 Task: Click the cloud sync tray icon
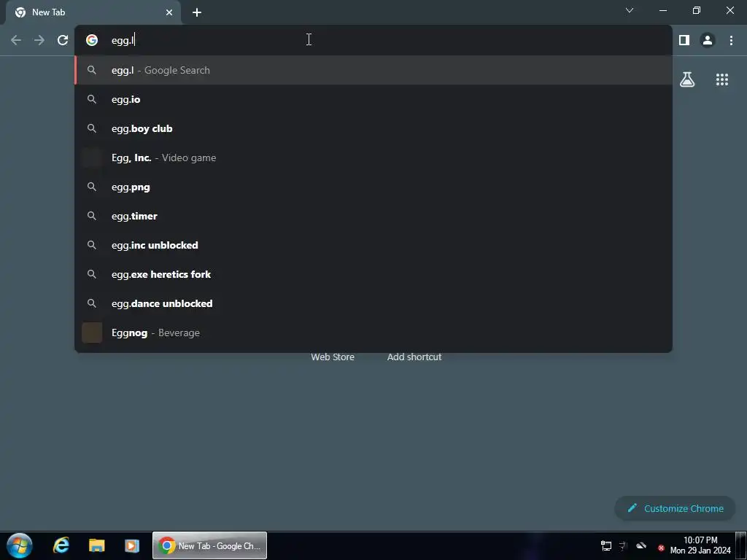pyautogui.click(x=641, y=546)
